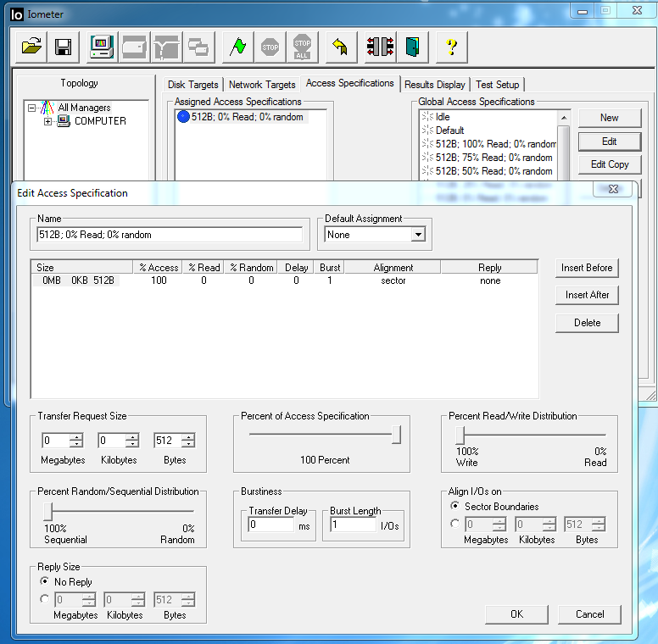Click Percent Read/Write Distribution slider thumb

click(460, 436)
